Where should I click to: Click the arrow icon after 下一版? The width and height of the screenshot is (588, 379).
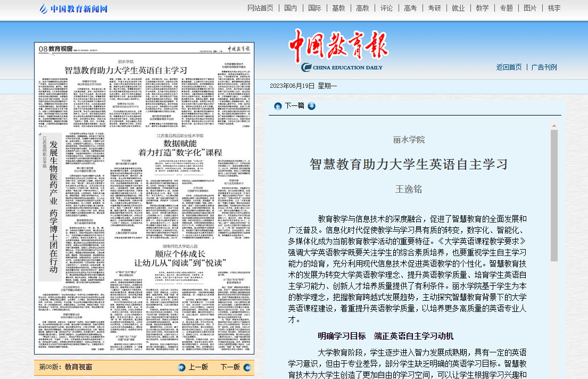pos(247,367)
